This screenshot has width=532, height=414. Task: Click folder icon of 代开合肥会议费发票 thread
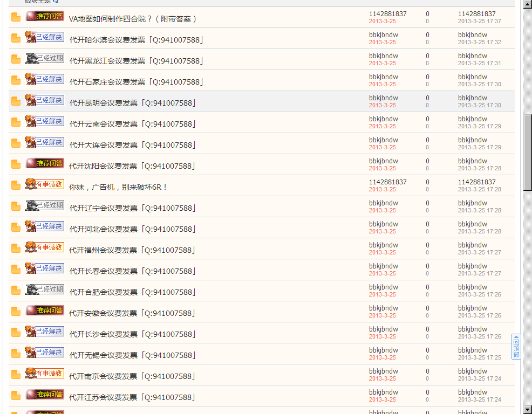[x=16, y=290]
